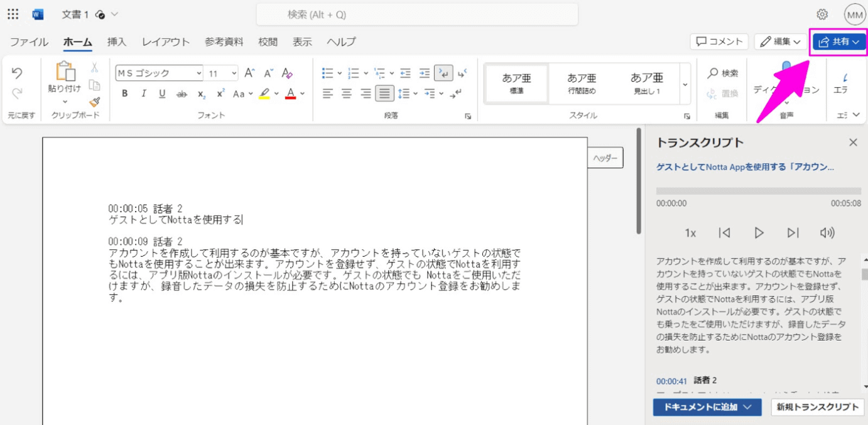Change playback speed 1x
This screenshot has height=425, width=868.
pyautogui.click(x=690, y=233)
